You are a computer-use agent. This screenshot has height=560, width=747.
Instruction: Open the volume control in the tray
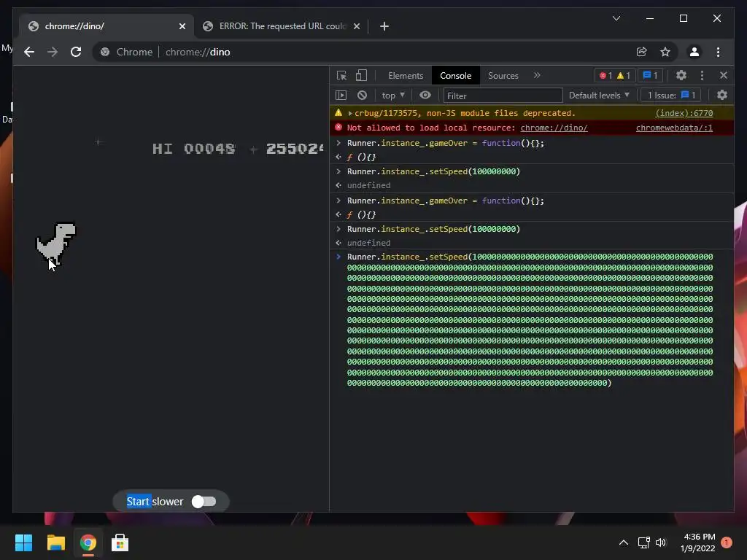(x=661, y=542)
